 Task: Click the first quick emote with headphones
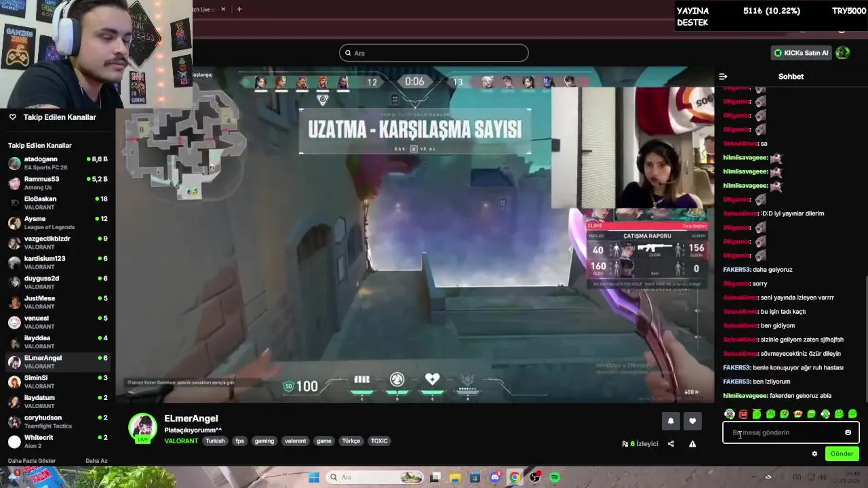coord(730,413)
